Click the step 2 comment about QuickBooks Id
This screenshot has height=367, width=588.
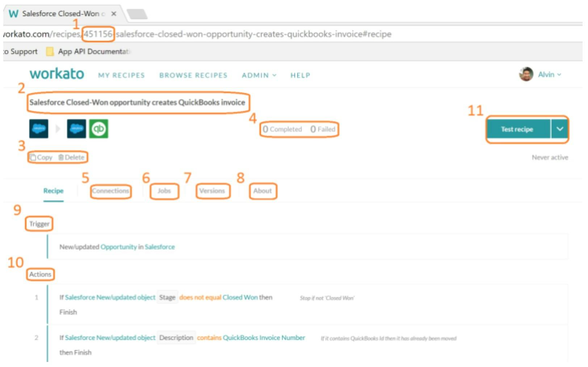[388, 338]
